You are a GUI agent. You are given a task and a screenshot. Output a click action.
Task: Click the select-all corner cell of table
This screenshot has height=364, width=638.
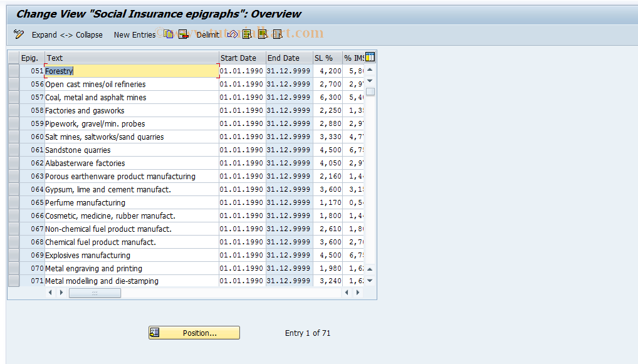tap(14, 58)
